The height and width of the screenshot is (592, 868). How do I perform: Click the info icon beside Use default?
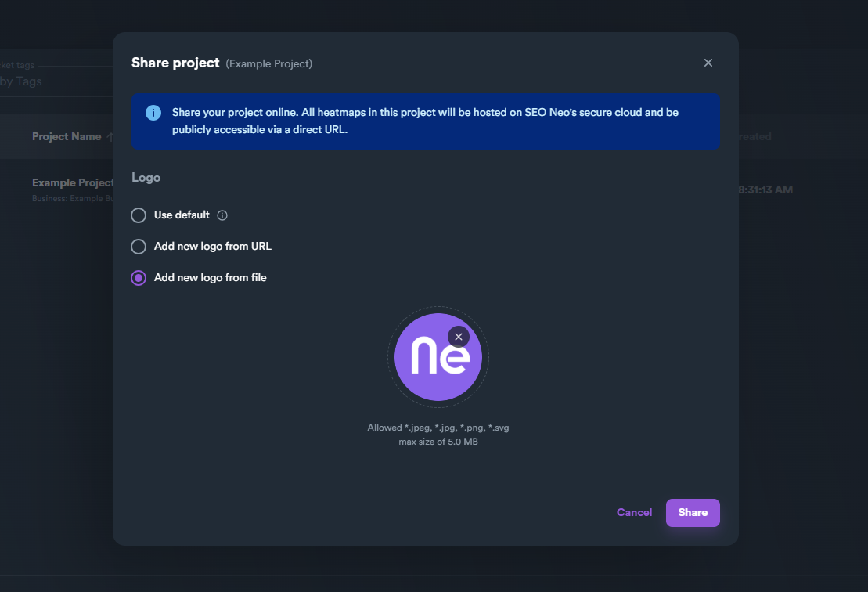[x=222, y=215]
